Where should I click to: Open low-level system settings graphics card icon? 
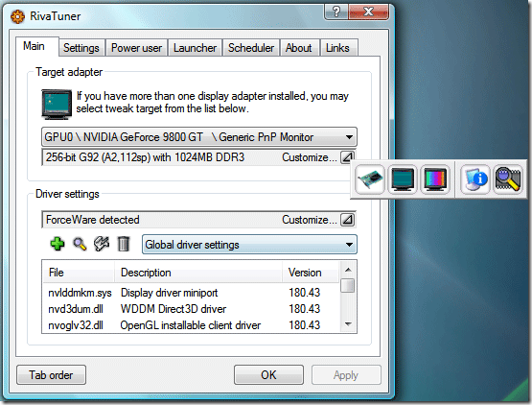point(370,179)
